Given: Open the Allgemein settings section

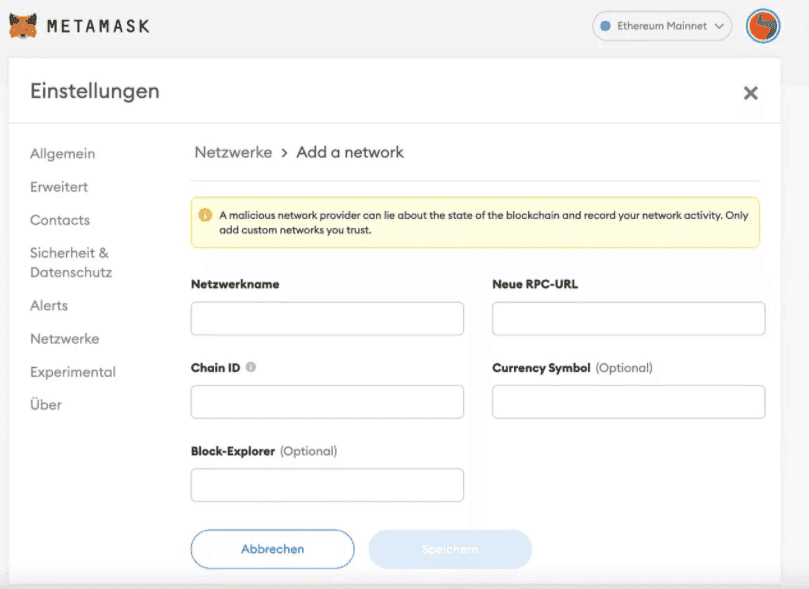Looking at the screenshot, I should (62, 154).
